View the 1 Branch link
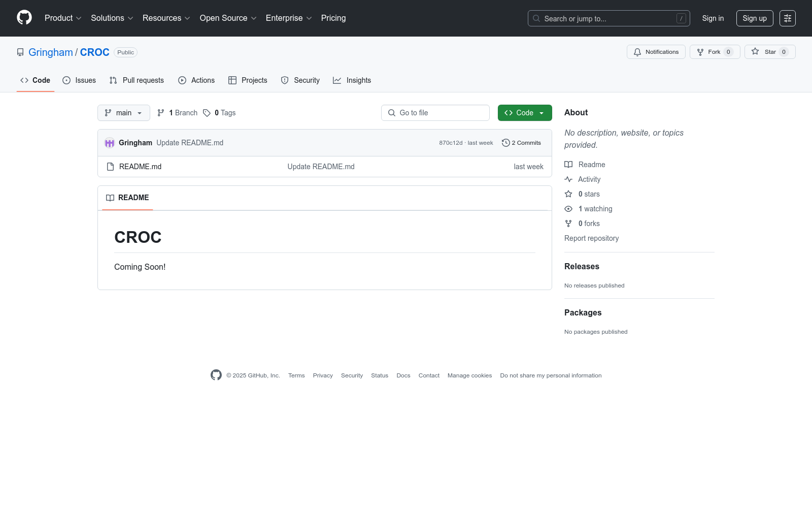 tap(178, 113)
